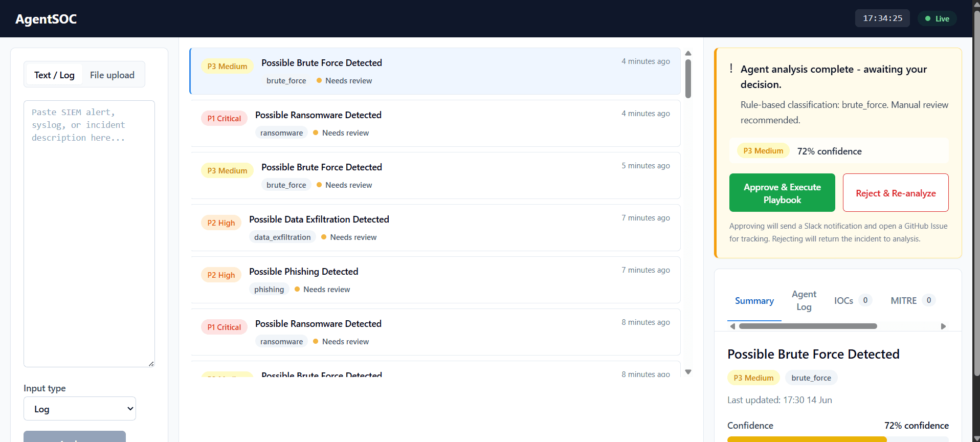Click the exclamation alert icon in the decision panel
This screenshot has width=980, height=442.
[731, 69]
